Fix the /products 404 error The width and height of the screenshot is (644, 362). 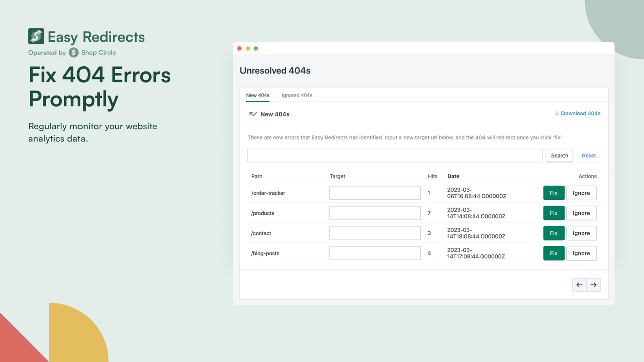[553, 213]
